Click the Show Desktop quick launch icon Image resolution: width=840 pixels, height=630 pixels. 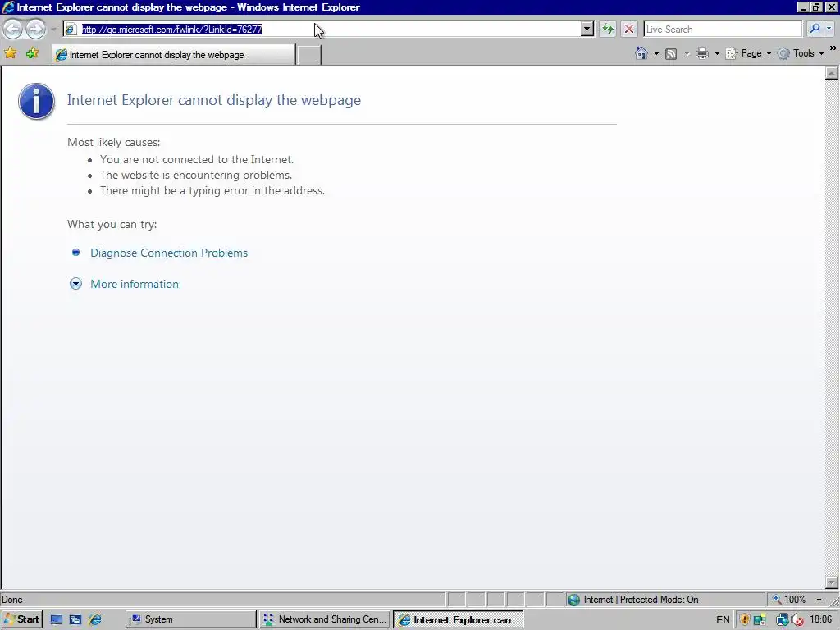tap(57, 620)
